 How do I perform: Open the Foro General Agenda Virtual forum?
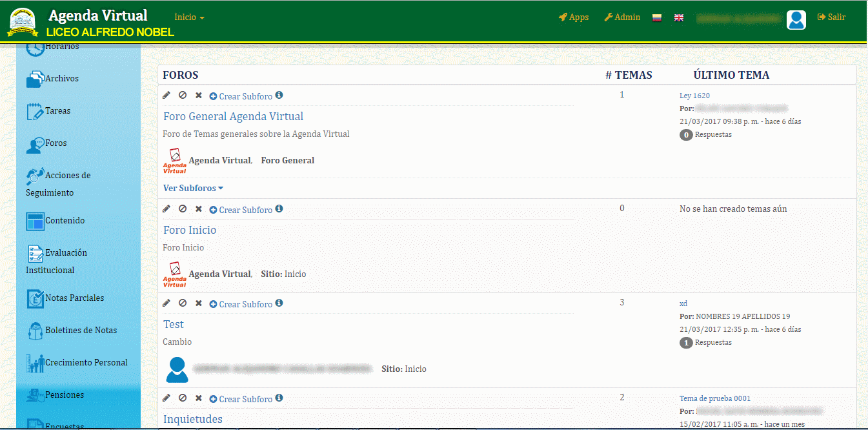click(233, 116)
